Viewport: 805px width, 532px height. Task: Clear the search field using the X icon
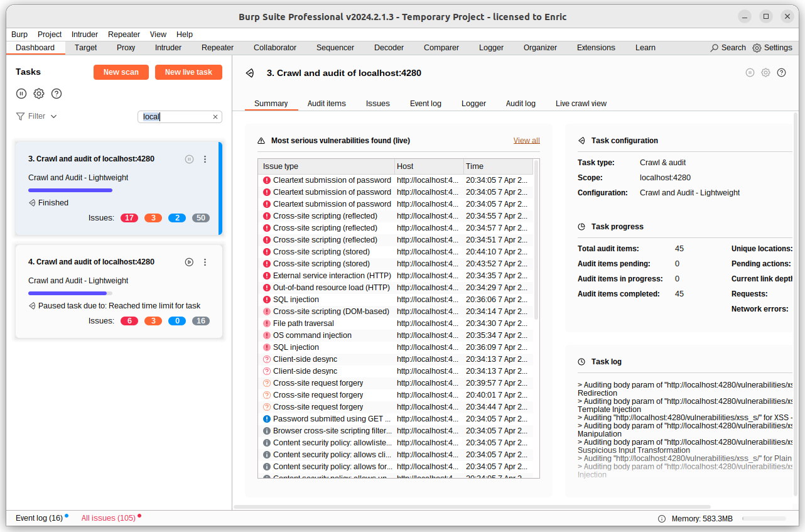(215, 116)
